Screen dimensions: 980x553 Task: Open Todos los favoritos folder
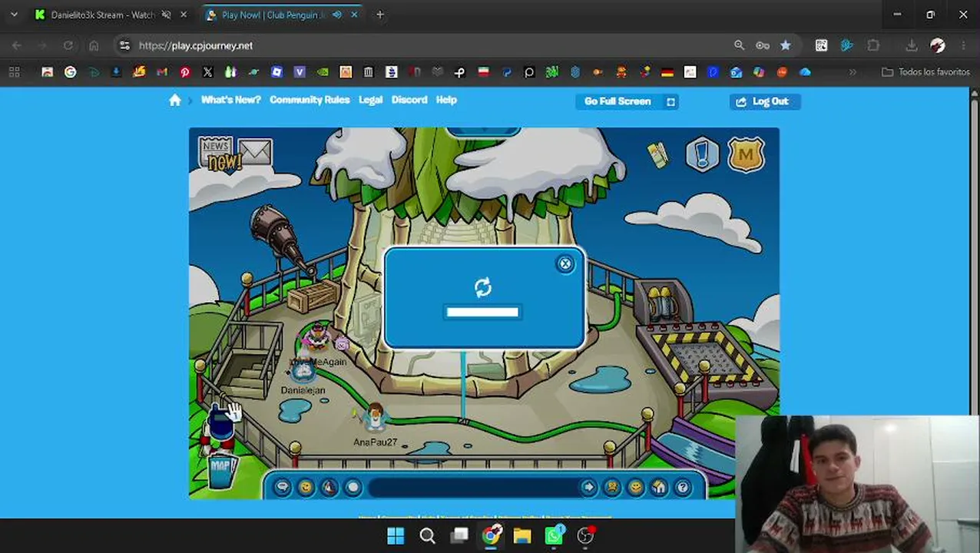[925, 72]
